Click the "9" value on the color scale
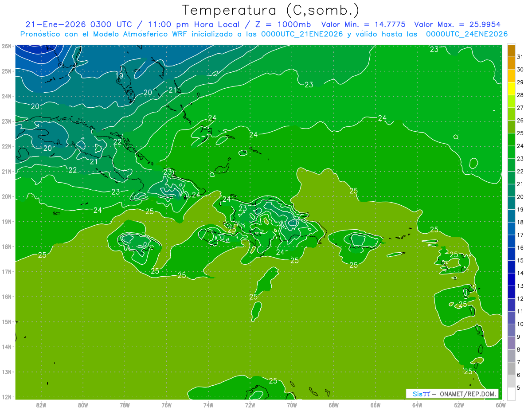The width and height of the screenshot is (532, 411). click(x=519, y=337)
